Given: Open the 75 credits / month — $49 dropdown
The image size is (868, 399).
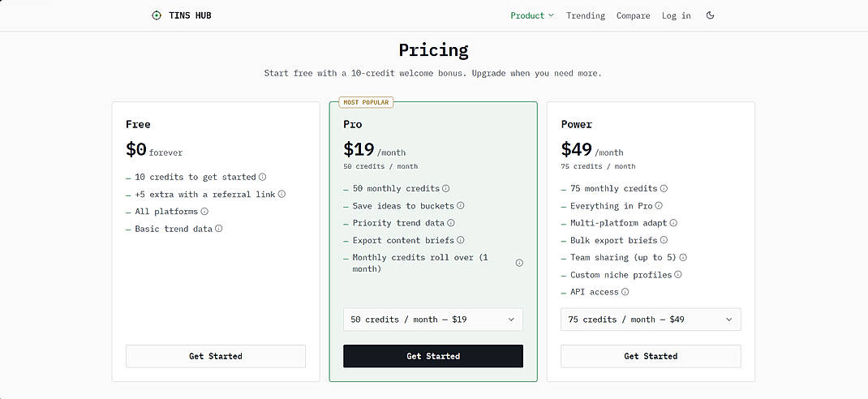Looking at the screenshot, I should pos(651,320).
